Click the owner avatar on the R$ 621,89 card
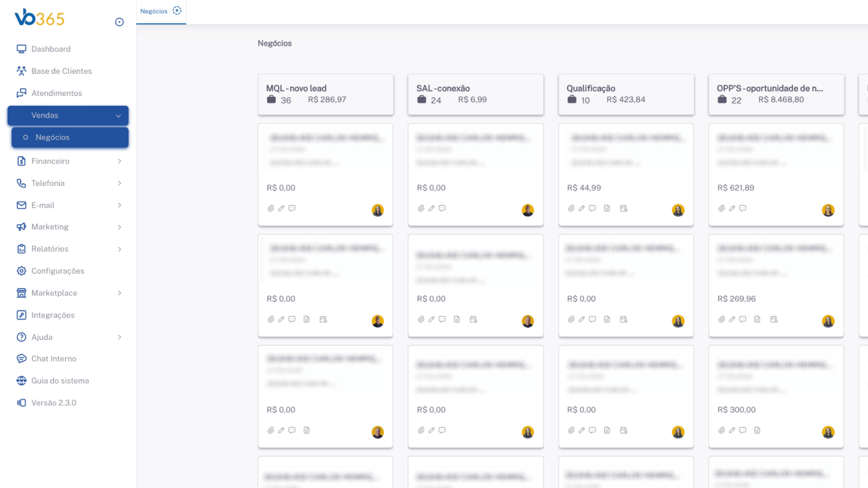 click(828, 210)
